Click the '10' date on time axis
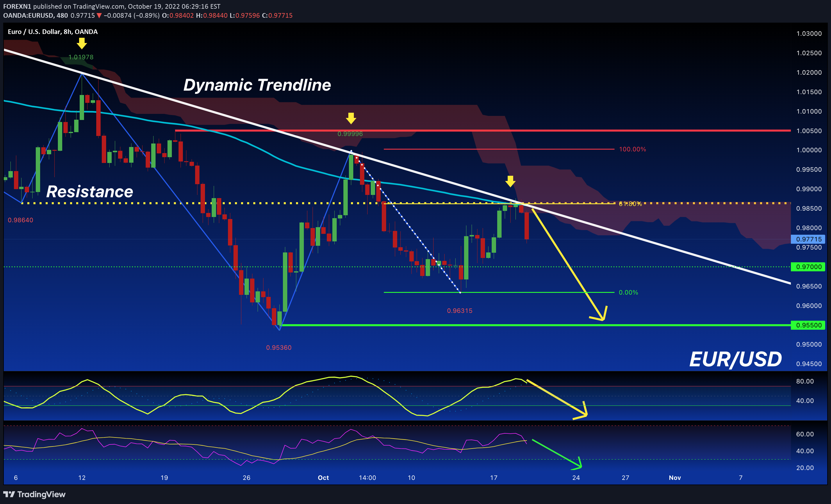The image size is (831, 504). [x=411, y=478]
